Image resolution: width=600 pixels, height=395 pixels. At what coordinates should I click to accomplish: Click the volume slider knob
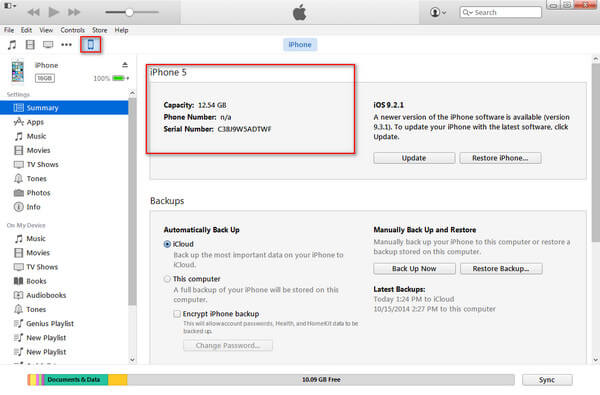130,12
